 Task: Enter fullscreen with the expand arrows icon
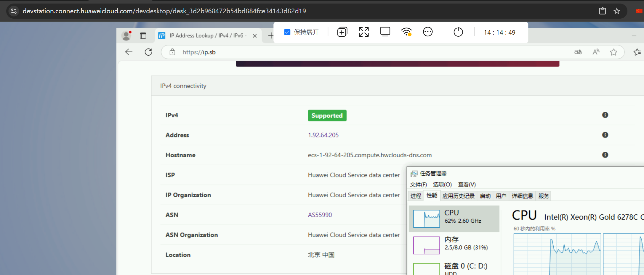pos(364,32)
